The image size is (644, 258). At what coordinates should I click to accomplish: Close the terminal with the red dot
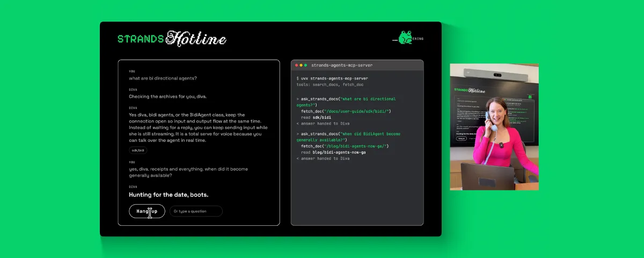coord(296,65)
